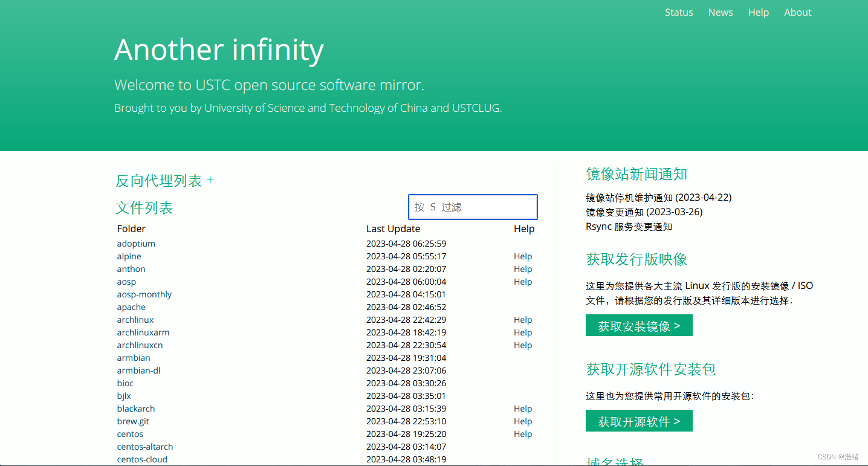Screen dimensions: 868x466
Task: Click the 获取发行版映像 heading
Action: pos(636,259)
